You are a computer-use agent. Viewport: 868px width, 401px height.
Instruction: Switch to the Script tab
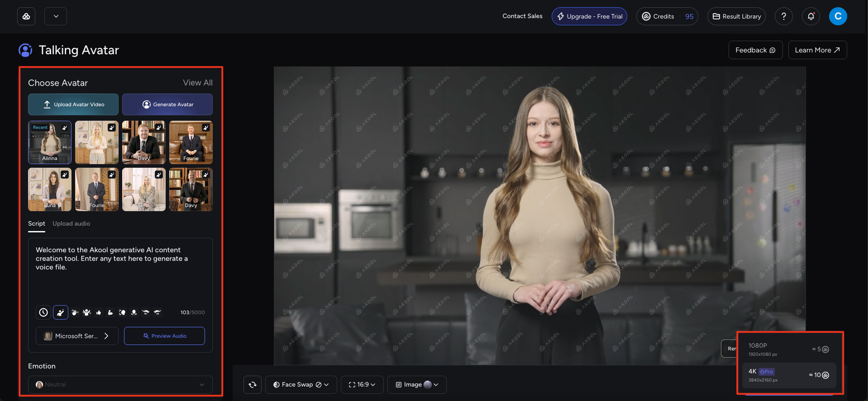click(37, 223)
